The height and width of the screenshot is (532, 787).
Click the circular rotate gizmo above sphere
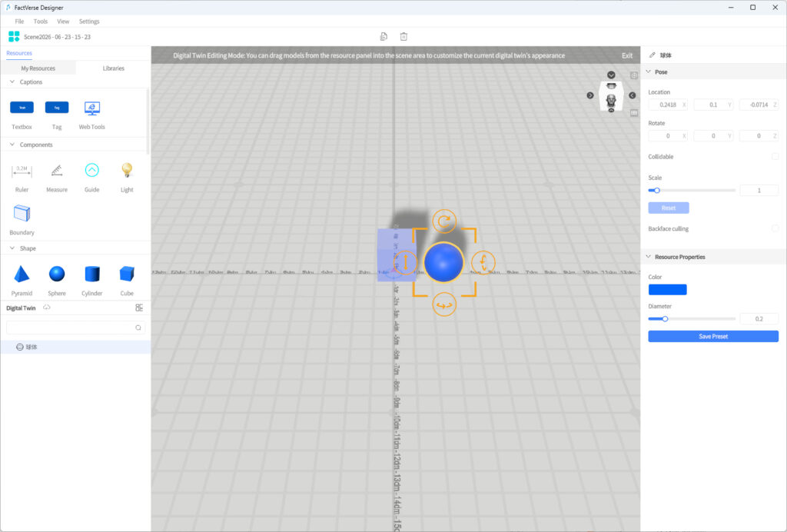pyautogui.click(x=444, y=221)
